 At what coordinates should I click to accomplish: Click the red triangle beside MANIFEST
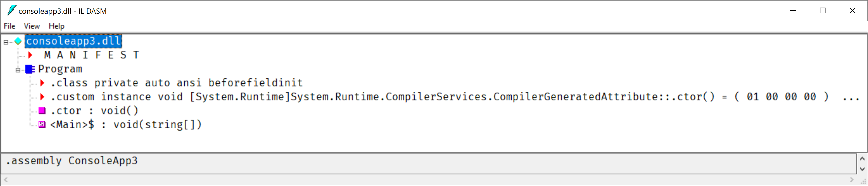(x=30, y=55)
